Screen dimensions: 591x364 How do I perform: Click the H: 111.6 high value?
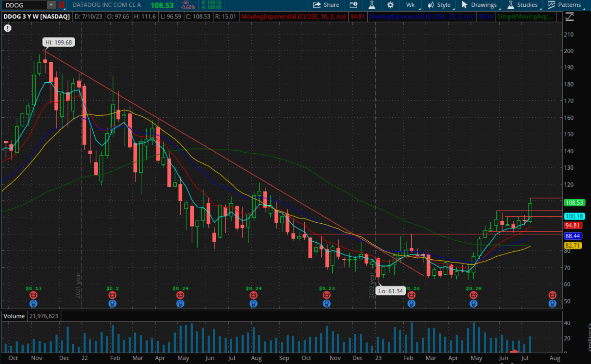pyautogui.click(x=145, y=17)
